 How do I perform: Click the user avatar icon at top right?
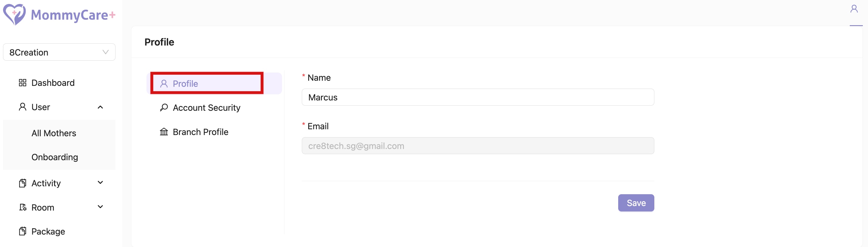[x=854, y=8]
